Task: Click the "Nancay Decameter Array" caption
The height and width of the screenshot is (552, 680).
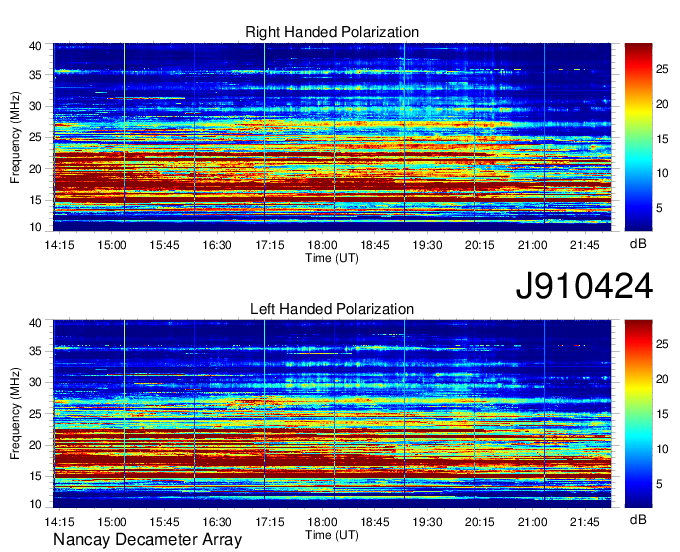Action: pyautogui.click(x=147, y=539)
